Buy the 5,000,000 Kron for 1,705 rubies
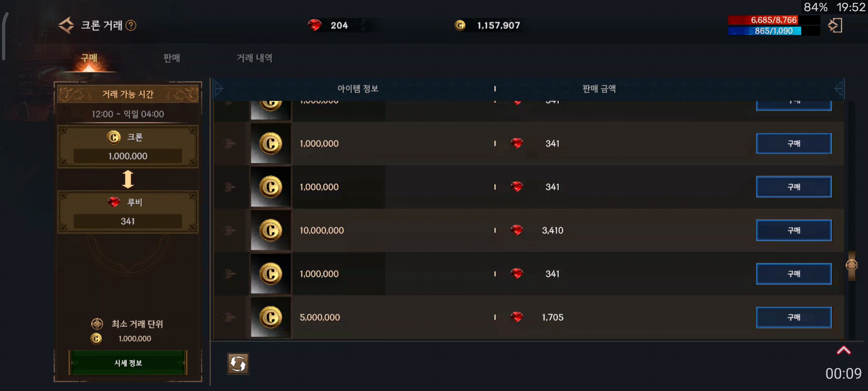This screenshot has width=868, height=391. (x=794, y=317)
